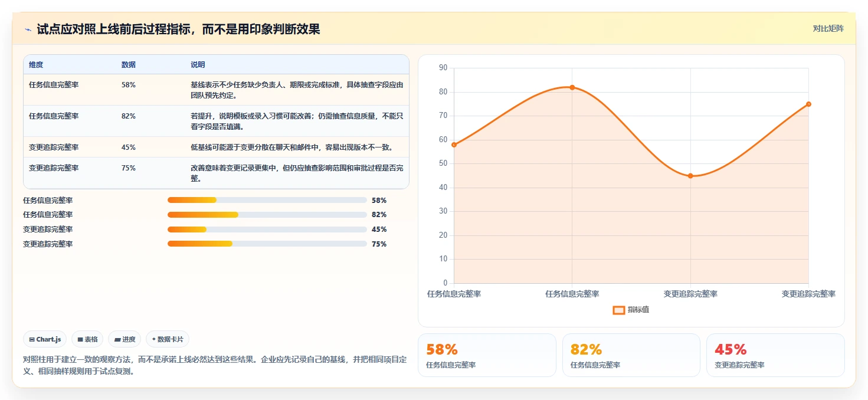The height and width of the screenshot is (400, 868).
Task: Click the y-axis label 90
Action: tap(443, 68)
